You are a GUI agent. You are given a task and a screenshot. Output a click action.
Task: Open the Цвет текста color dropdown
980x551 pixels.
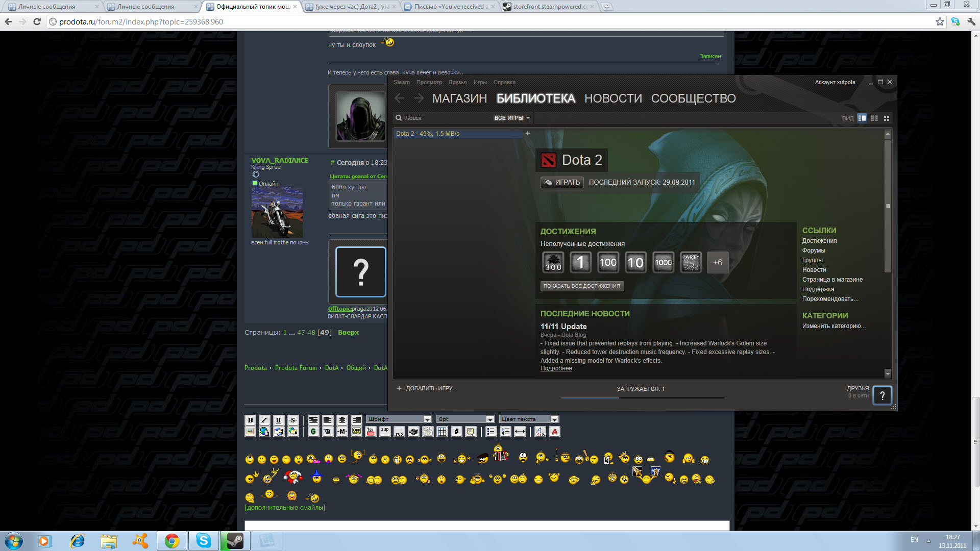tap(529, 419)
